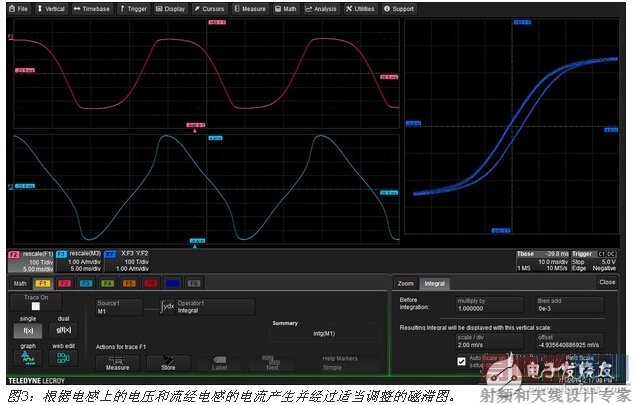Select the F3 rescale(M3) trace descriptor box

79,261
